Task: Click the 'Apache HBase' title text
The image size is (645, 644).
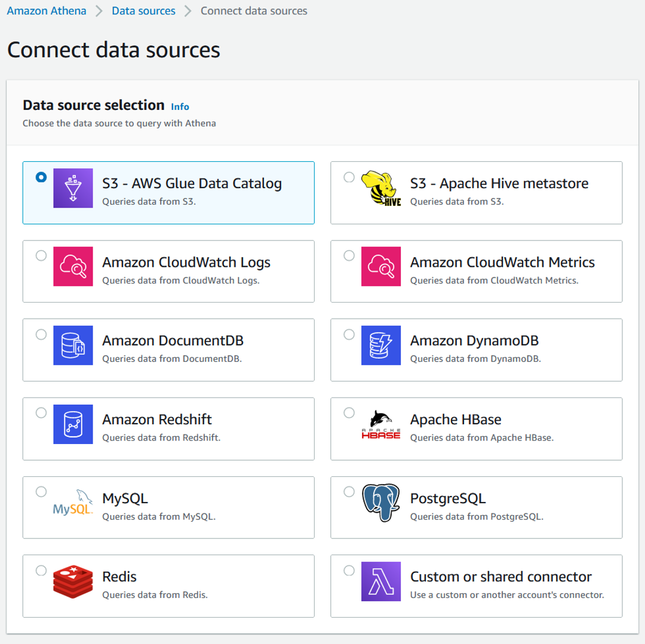Action: (x=456, y=420)
